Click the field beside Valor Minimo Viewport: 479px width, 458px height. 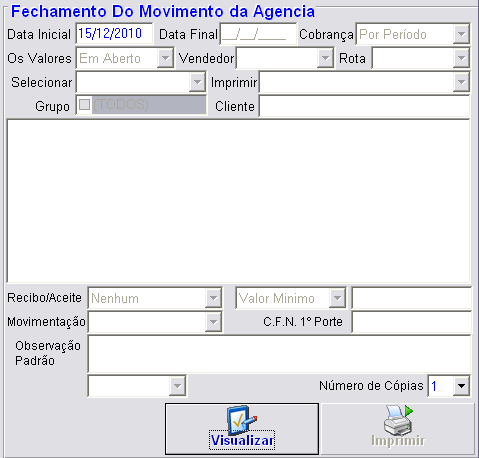pyautogui.click(x=412, y=298)
